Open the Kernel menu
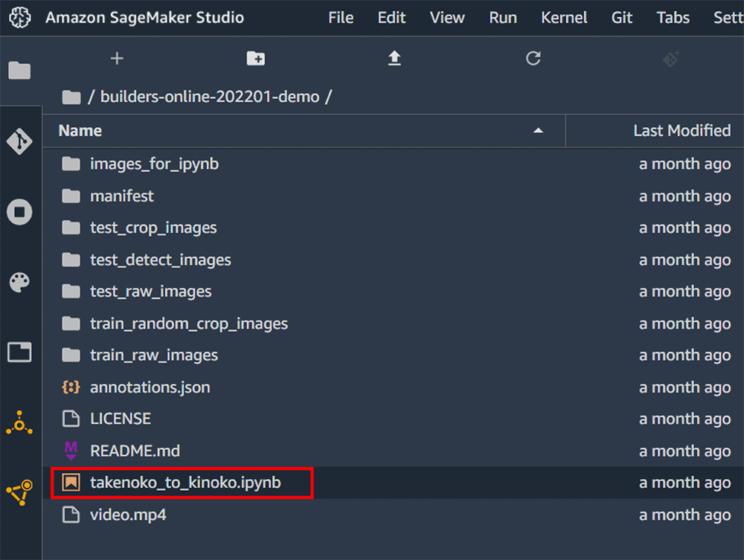744x560 pixels. click(564, 18)
